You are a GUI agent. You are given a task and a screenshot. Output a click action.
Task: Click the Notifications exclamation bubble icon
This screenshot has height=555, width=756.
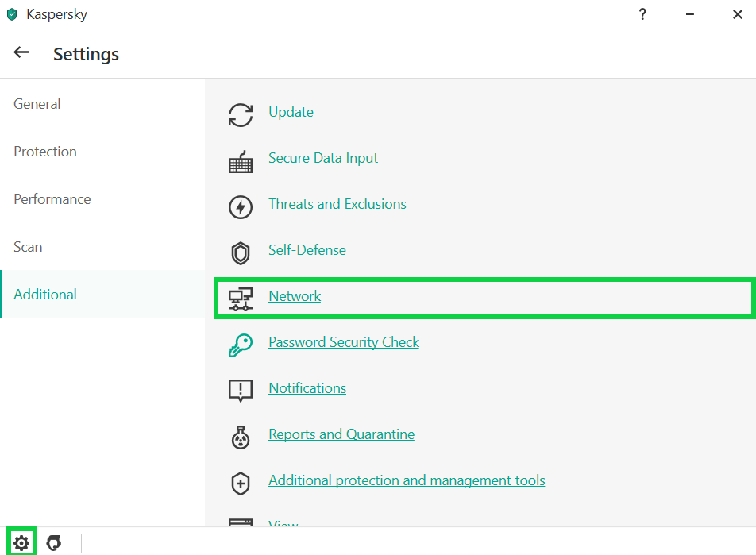(x=240, y=390)
